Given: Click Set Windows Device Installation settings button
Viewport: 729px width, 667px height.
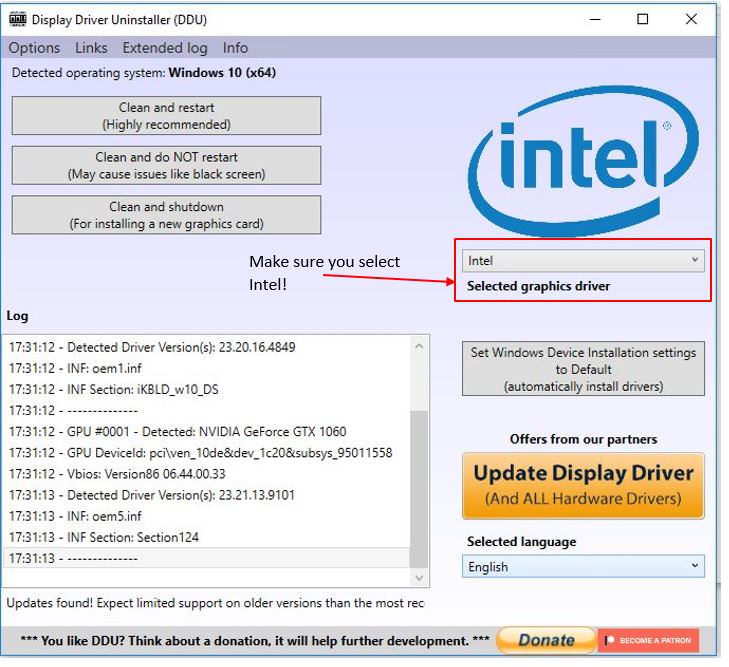Looking at the screenshot, I should 583,369.
